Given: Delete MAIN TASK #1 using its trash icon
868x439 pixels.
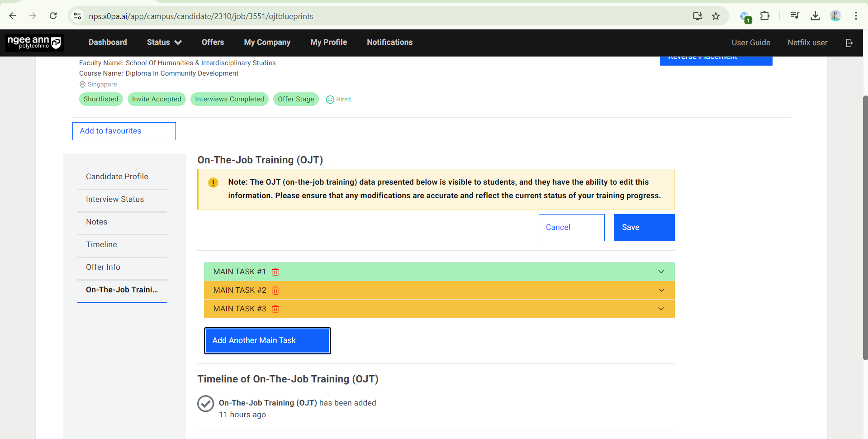Looking at the screenshot, I should click(275, 272).
